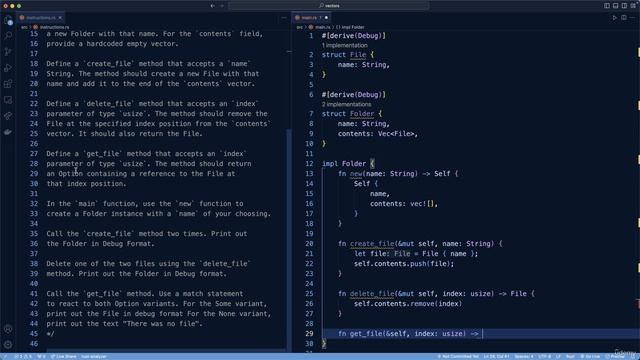
Task: Click instructions.rs breadcrumb item
Action: click(x=51, y=27)
